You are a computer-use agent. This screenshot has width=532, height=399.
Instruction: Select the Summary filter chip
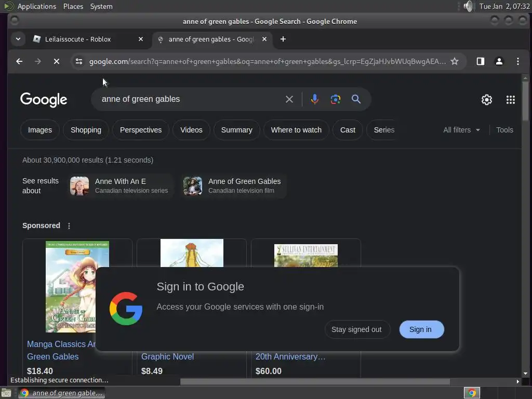237,130
